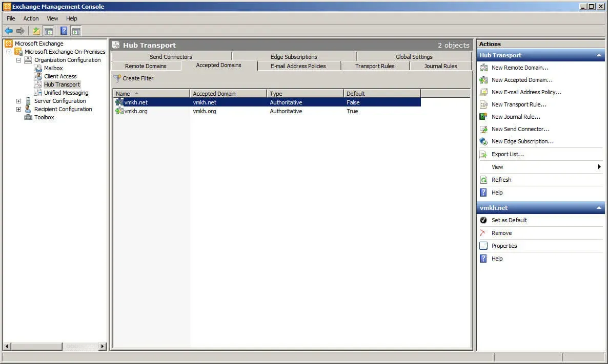Open the Help menu in menu bar
Image resolution: width=608 pixels, height=364 pixels.
point(72,18)
